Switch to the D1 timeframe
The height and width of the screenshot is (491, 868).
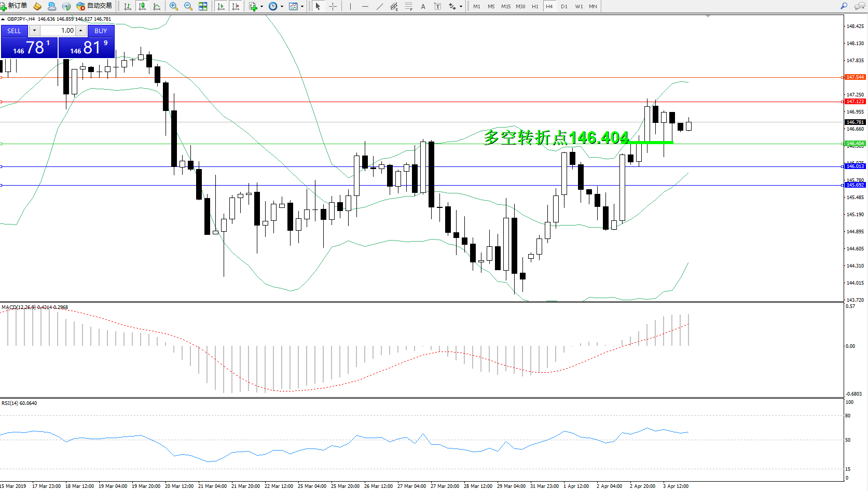tap(564, 7)
